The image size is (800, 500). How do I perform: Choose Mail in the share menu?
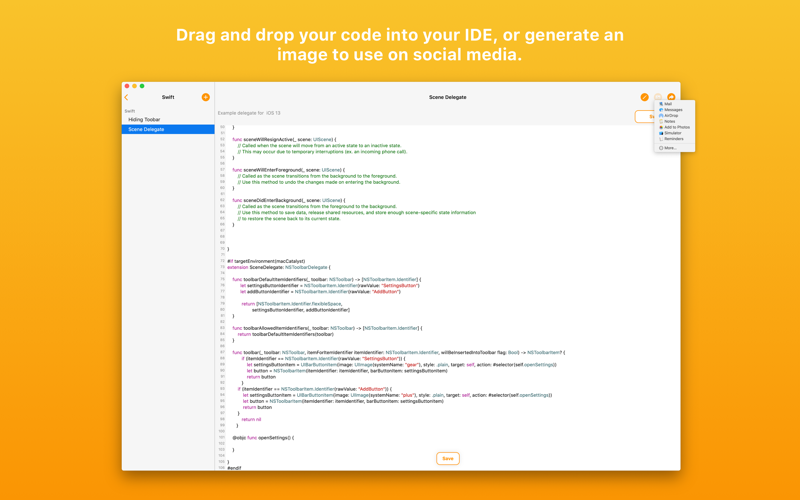click(674, 104)
